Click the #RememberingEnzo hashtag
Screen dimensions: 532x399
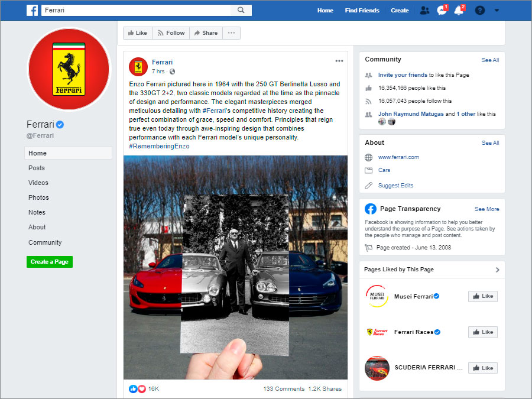(159, 146)
